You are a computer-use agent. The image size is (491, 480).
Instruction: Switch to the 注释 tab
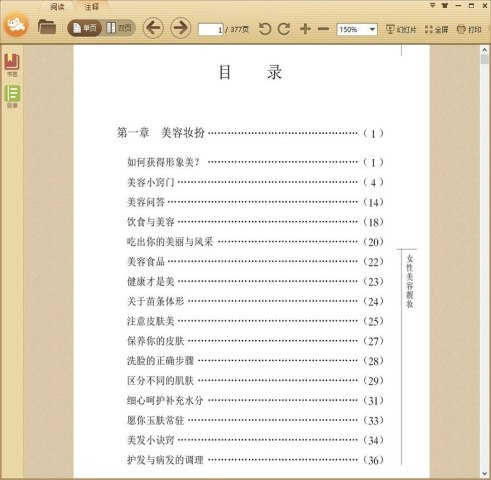91,6
